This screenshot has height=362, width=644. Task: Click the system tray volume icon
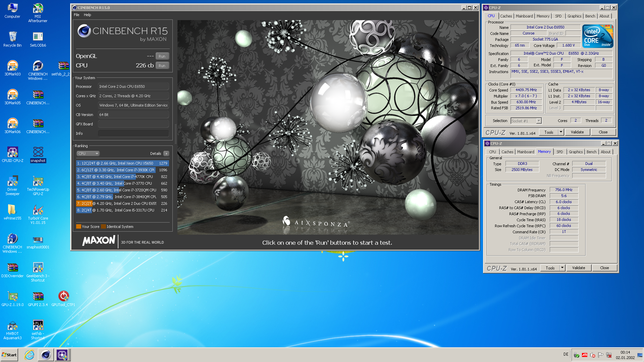(592, 355)
